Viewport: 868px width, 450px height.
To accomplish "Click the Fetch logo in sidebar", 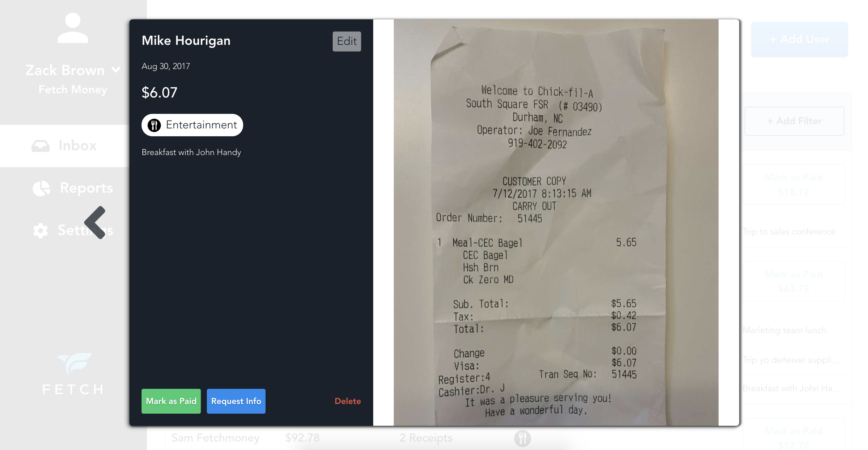I will point(73,374).
